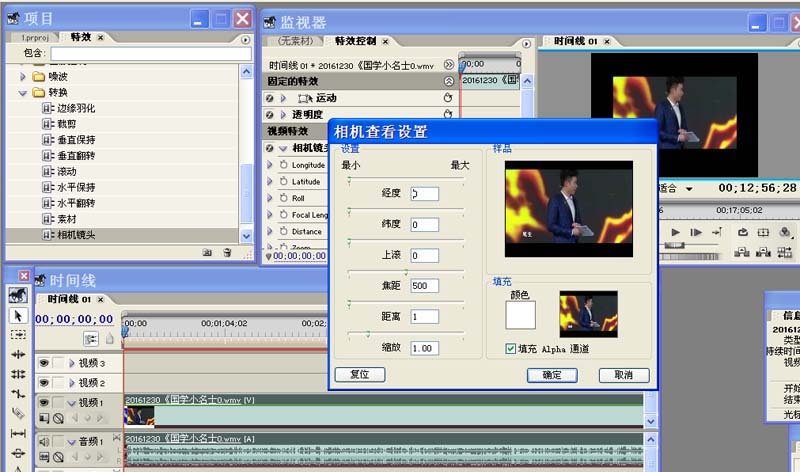
Task: Toggle the Opacity effect enable icon
Action: coord(269,114)
